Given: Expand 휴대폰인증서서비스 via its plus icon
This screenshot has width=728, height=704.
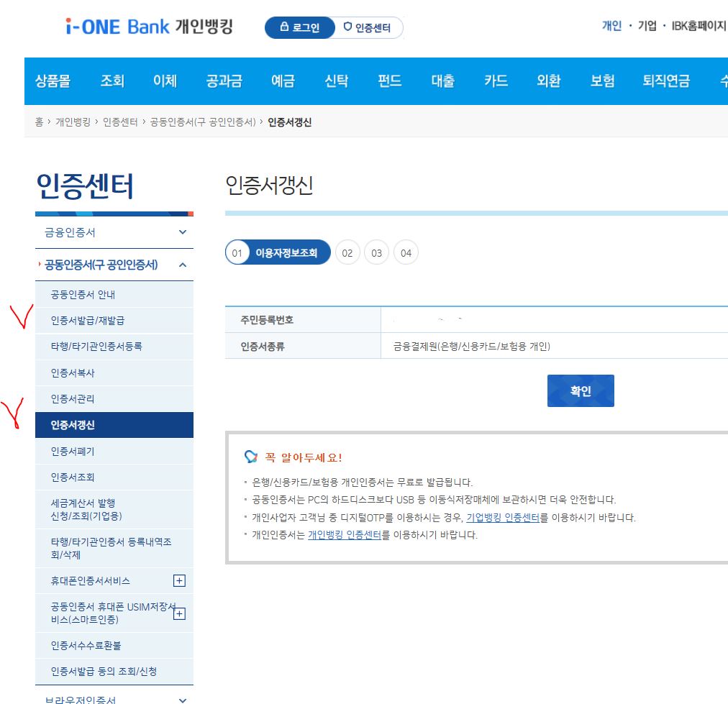Looking at the screenshot, I should tap(181, 579).
